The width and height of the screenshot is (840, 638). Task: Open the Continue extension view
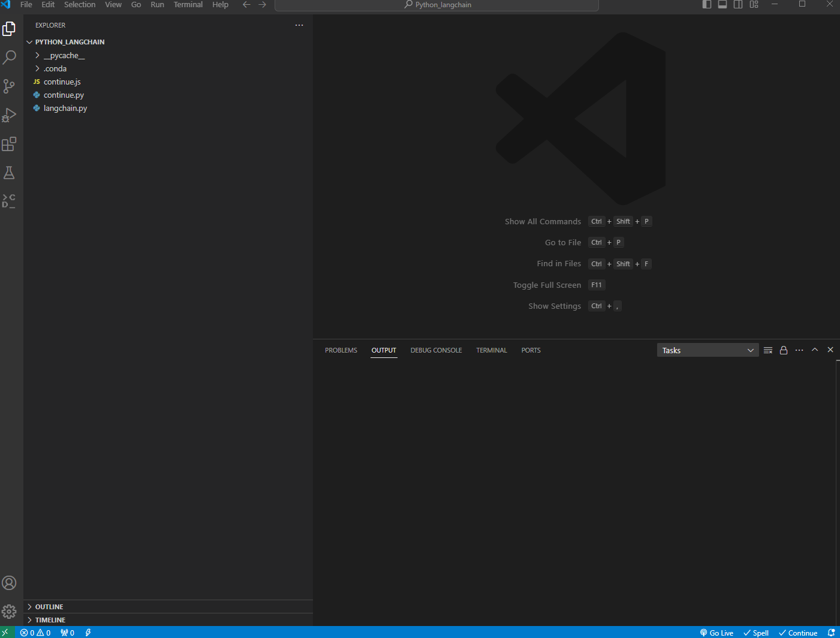(x=9, y=201)
